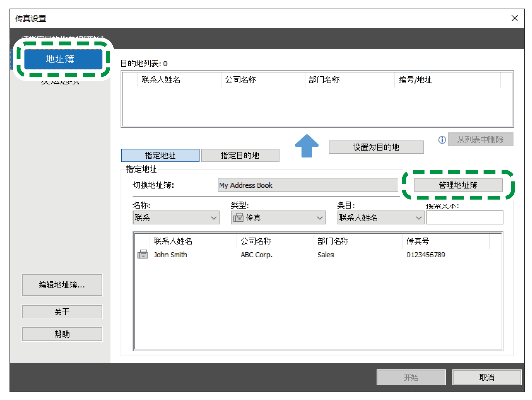The height and width of the screenshot is (400, 532).
Task: Click the 编辑地址簿... button
Action: [x=62, y=285]
